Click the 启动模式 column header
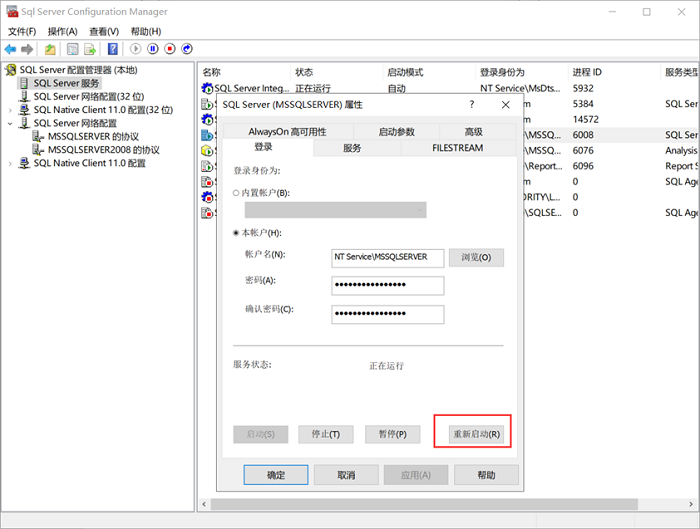The height and width of the screenshot is (529, 700). click(430, 72)
